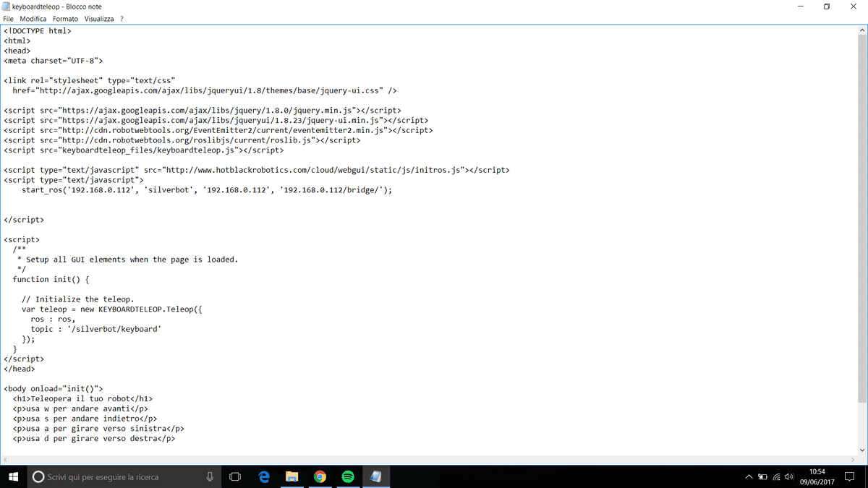The height and width of the screenshot is (488, 868).
Task: Launch Google Chrome from the taskbar
Action: 320,476
